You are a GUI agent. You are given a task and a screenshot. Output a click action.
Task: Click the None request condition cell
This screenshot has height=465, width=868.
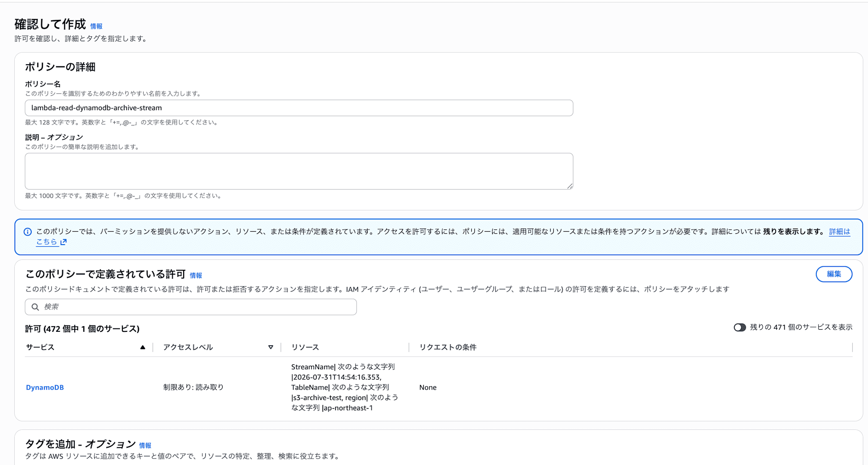tap(428, 387)
